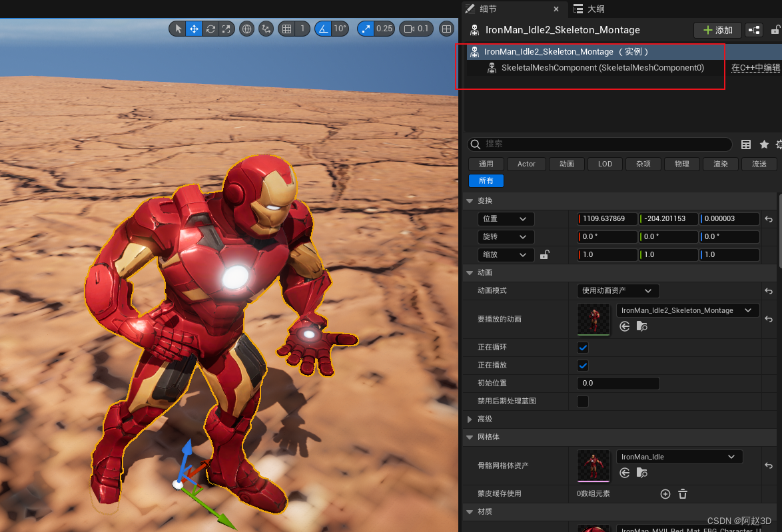The height and width of the screenshot is (532, 782).
Task: Toggle 正在循环 checkbox
Action: coord(583,348)
